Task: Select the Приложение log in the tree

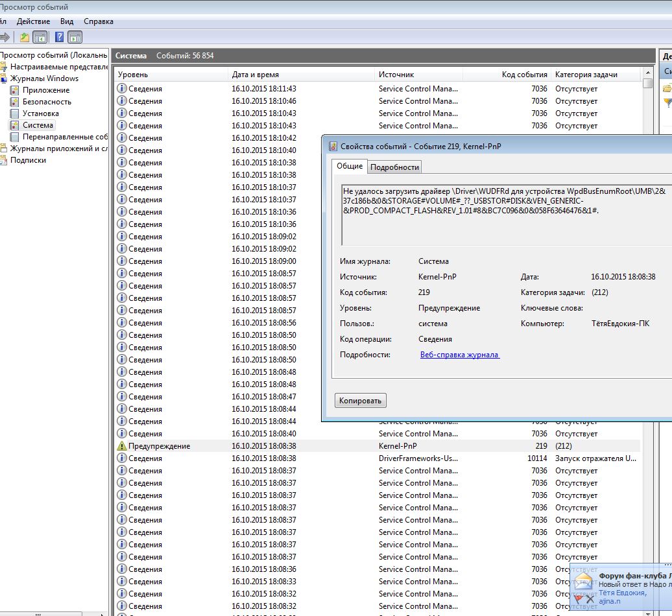Action: [x=45, y=90]
